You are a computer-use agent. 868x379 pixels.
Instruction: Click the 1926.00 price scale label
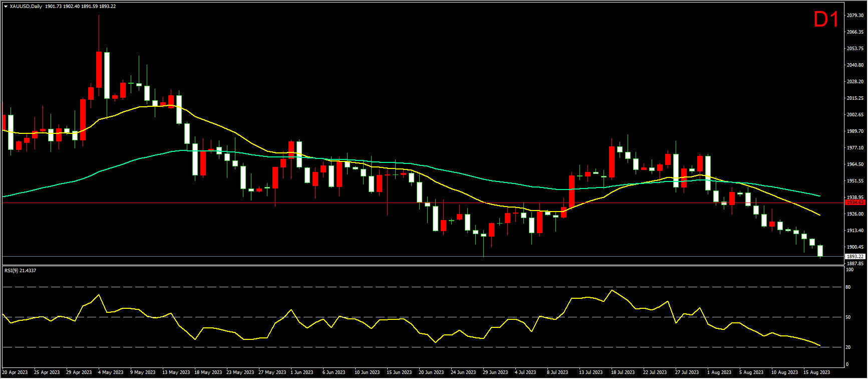pyautogui.click(x=855, y=214)
